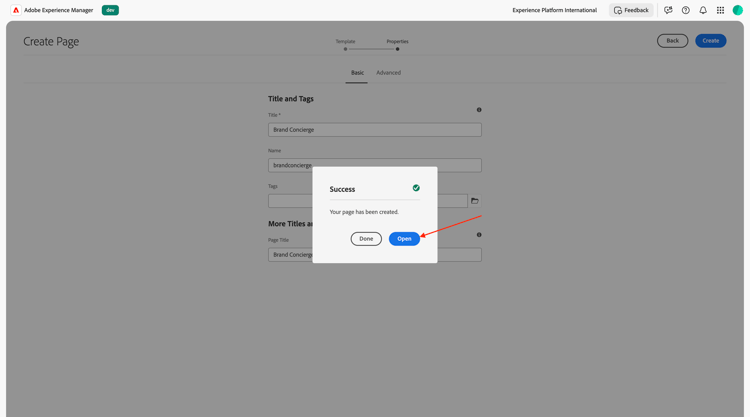750x417 pixels.
Task: Switch to the Advanced tab
Action: tap(388, 73)
